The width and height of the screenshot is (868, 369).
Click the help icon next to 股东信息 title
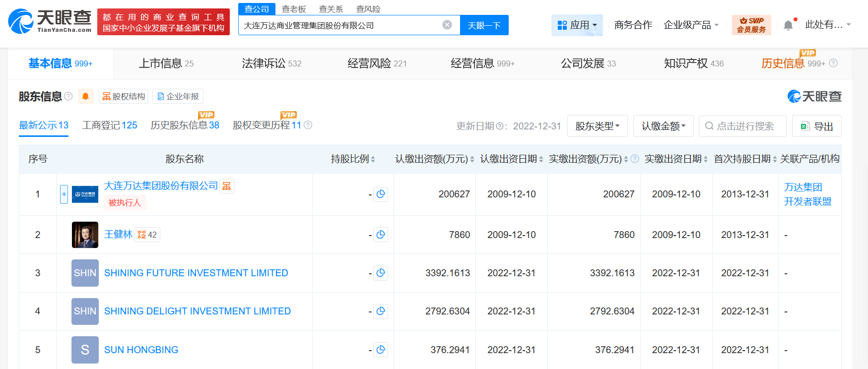(x=68, y=96)
